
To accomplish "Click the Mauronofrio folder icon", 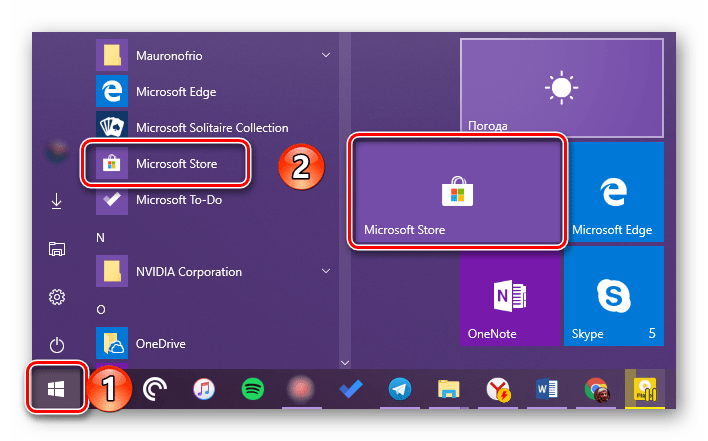I will pyautogui.click(x=112, y=55).
